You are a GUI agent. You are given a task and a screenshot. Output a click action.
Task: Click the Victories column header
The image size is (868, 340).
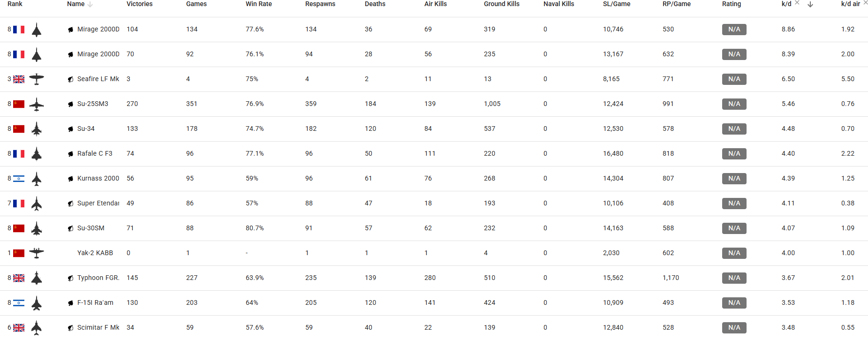pyautogui.click(x=140, y=4)
